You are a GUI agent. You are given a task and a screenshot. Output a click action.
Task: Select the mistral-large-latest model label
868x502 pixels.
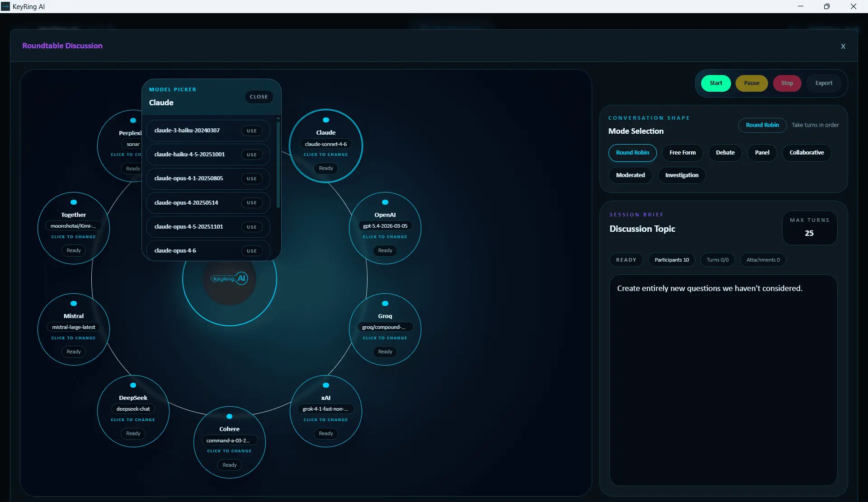pyautogui.click(x=74, y=327)
